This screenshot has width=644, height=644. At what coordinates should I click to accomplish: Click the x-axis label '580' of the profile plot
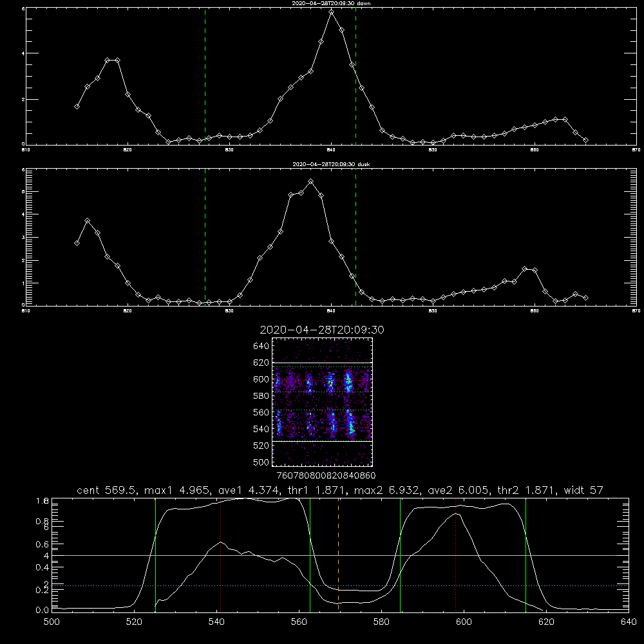coord(381,622)
